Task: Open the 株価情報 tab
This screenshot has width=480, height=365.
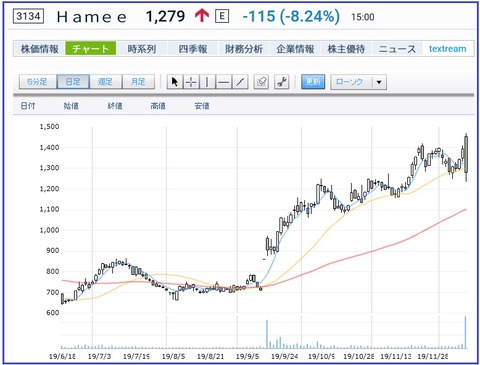Action: pyautogui.click(x=39, y=49)
